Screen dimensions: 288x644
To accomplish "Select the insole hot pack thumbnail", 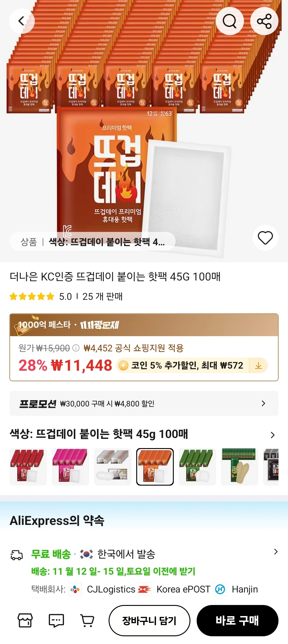I will (240, 467).
